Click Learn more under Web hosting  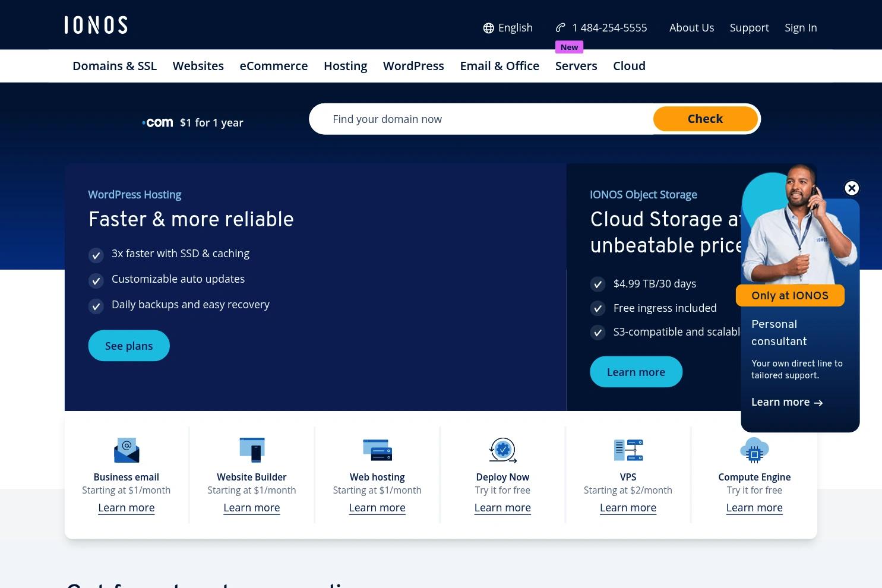(377, 508)
